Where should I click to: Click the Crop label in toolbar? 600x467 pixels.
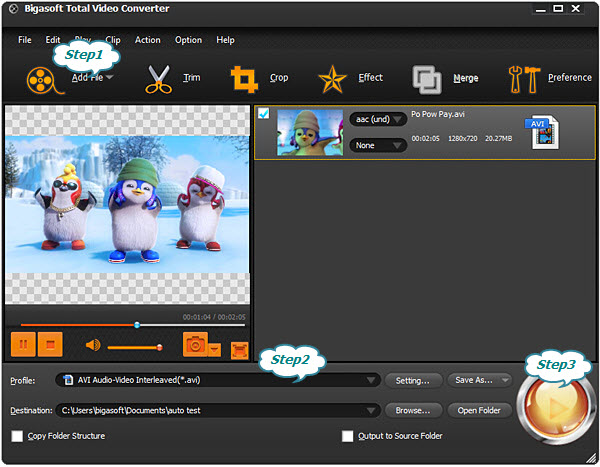(x=279, y=78)
